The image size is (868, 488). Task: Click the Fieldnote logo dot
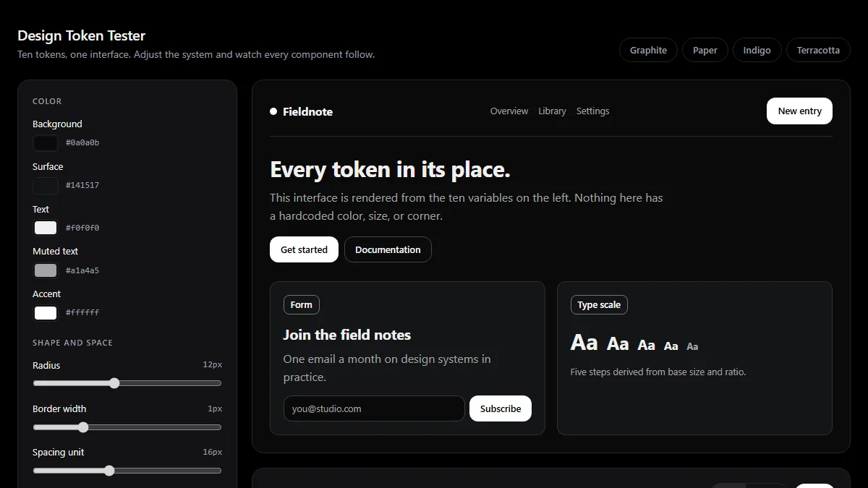273,111
